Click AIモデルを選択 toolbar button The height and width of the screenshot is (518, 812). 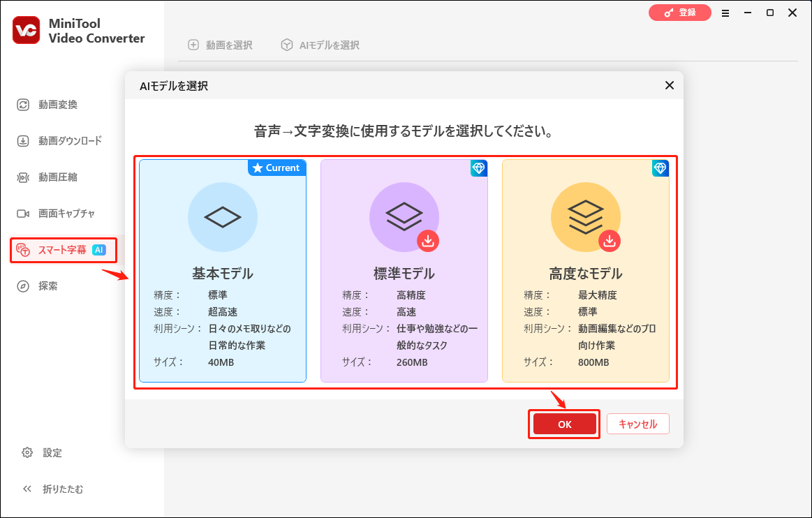click(x=320, y=45)
